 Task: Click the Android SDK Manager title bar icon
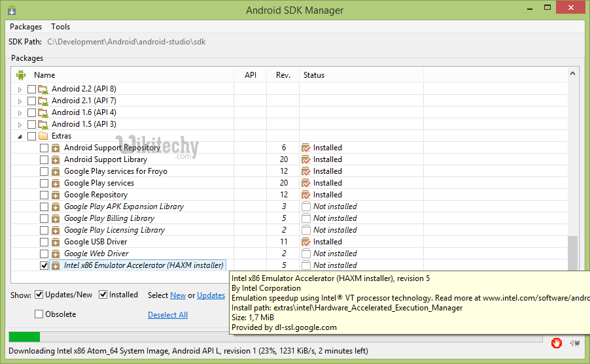tap(11, 10)
